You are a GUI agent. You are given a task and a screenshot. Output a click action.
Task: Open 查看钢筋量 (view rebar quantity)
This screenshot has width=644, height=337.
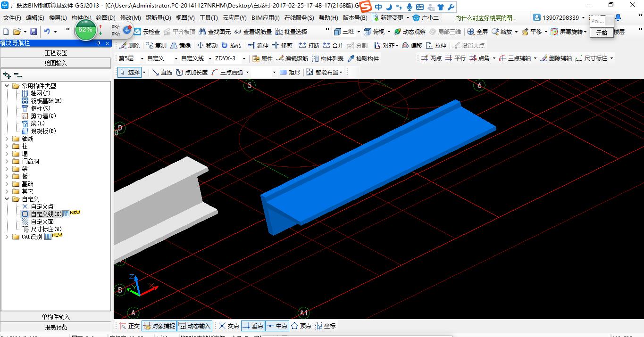tap(252, 32)
